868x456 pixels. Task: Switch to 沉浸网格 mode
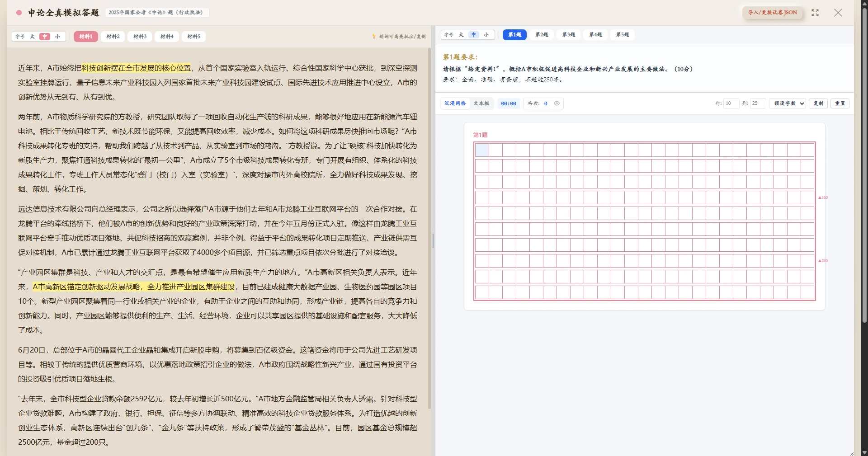tap(455, 103)
